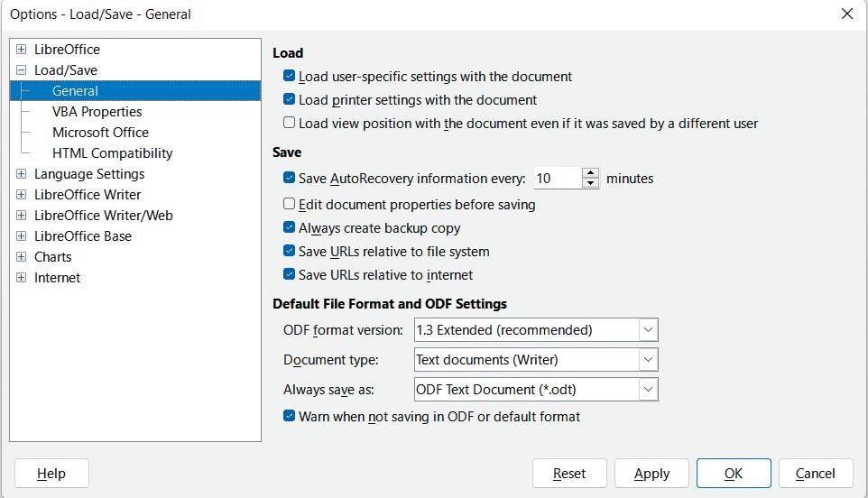Expand the LibreOffice Writer node
868x498 pixels.
tap(21, 195)
